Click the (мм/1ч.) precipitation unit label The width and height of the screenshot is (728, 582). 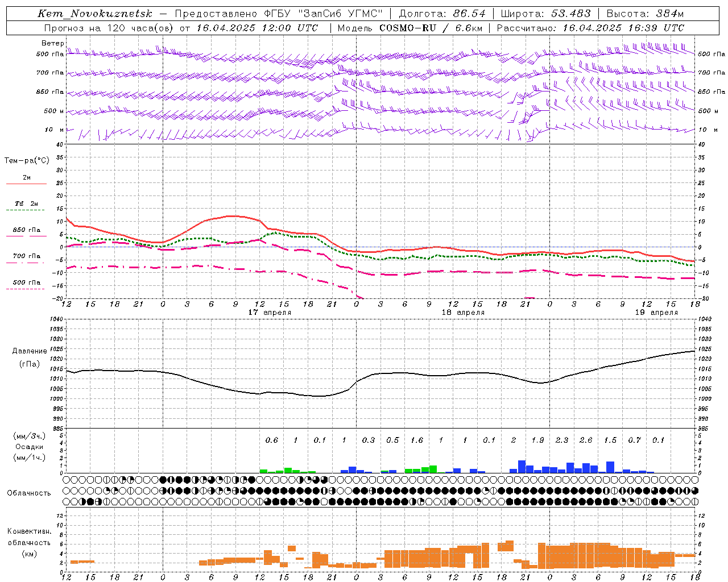pyautogui.click(x=30, y=458)
